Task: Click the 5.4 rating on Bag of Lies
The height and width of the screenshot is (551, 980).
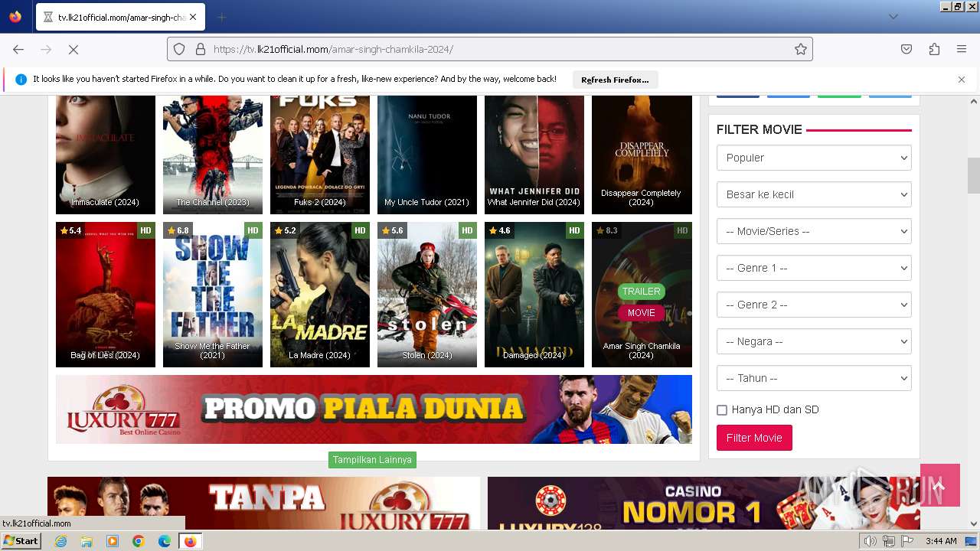Action: tap(70, 230)
